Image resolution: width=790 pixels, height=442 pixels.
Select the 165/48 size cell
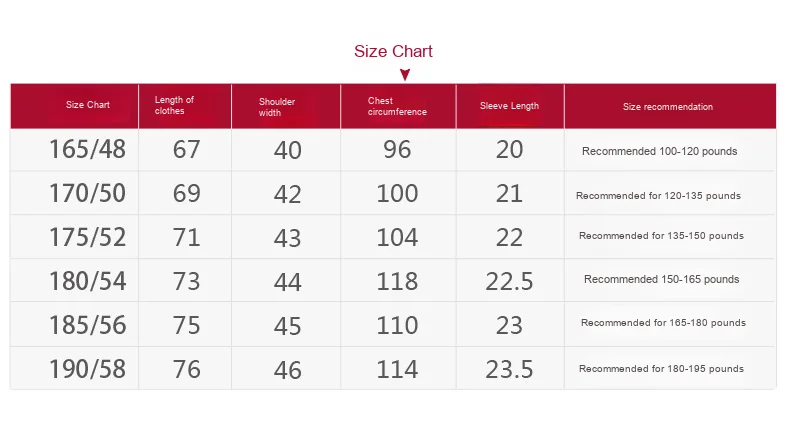(x=88, y=150)
